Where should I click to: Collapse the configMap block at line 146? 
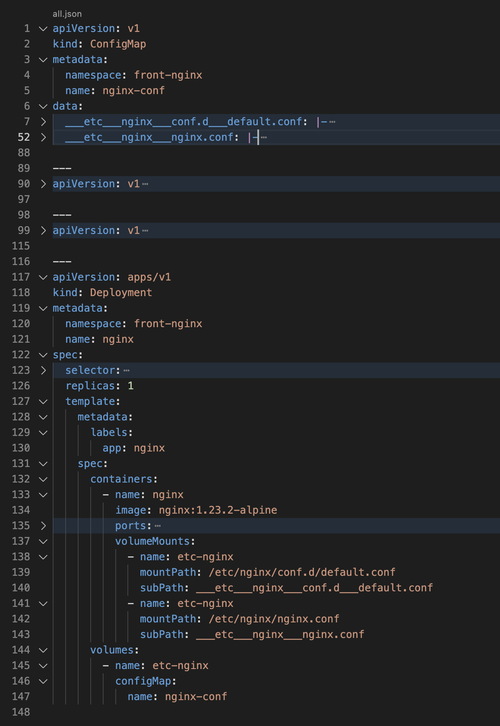pos(43,681)
